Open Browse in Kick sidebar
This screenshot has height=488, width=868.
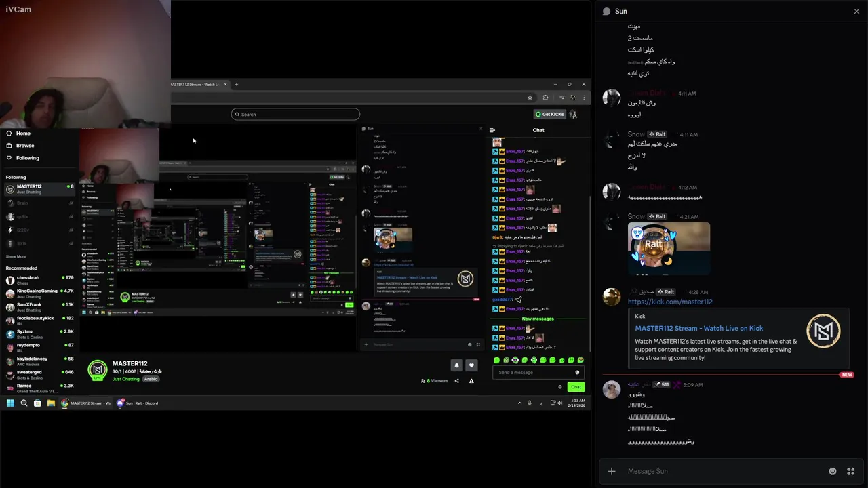[24, 146]
